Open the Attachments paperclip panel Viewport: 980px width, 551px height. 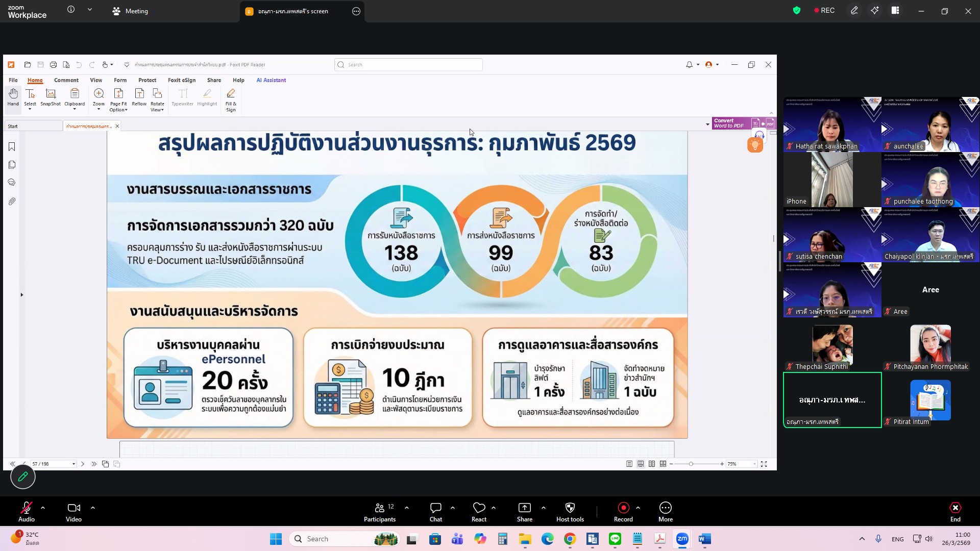12,202
